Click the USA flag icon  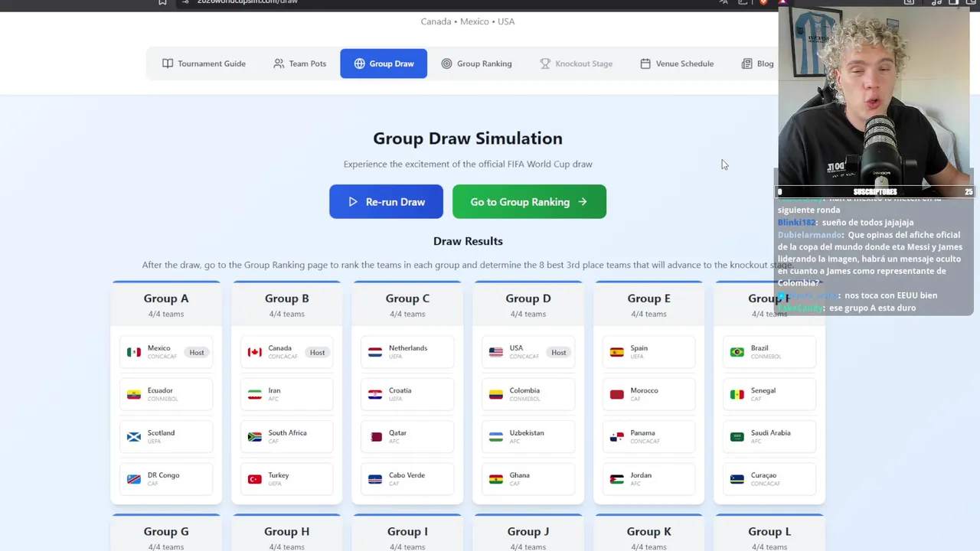[496, 352]
